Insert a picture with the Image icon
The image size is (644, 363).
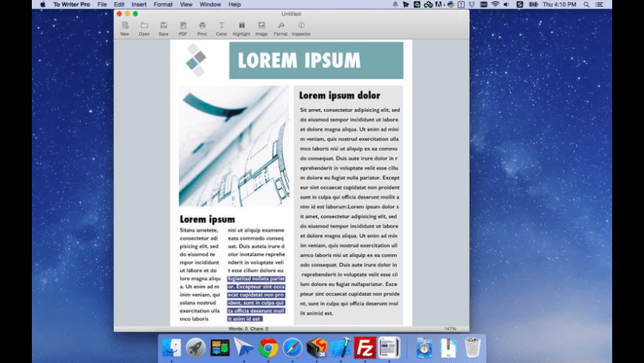click(261, 28)
